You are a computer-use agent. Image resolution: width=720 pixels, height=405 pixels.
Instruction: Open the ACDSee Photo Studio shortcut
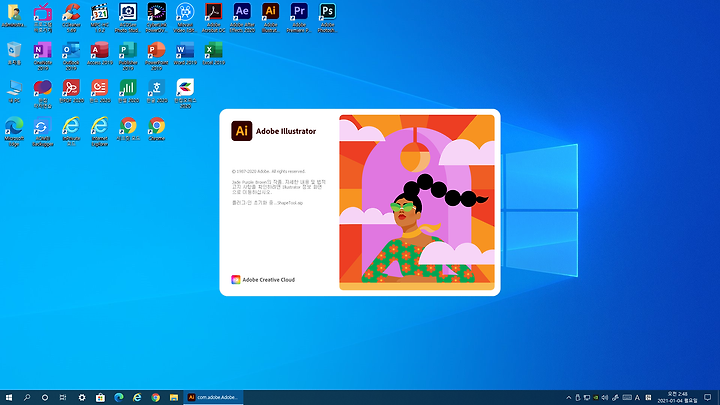128,17
